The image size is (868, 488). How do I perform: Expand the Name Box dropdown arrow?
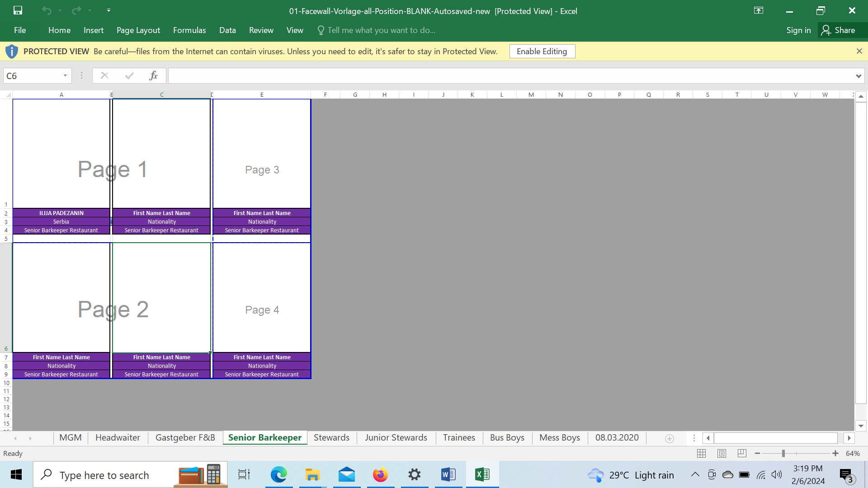pyautogui.click(x=65, y=75)
